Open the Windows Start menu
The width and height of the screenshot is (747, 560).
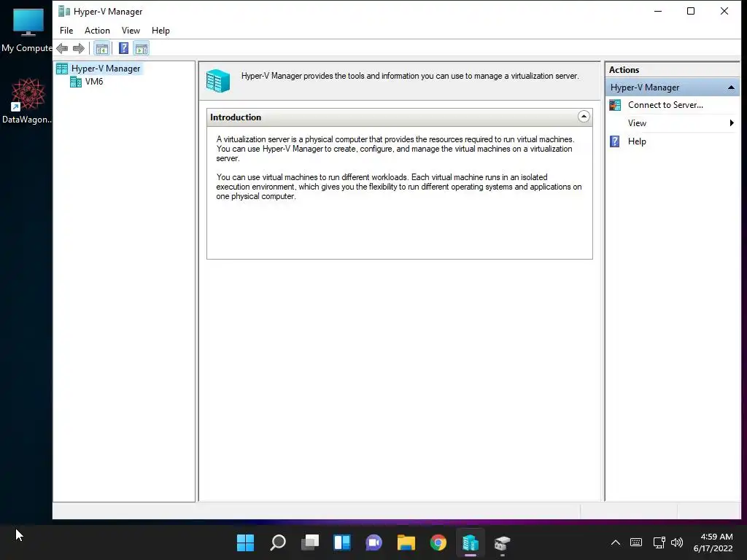click(245, 542)
